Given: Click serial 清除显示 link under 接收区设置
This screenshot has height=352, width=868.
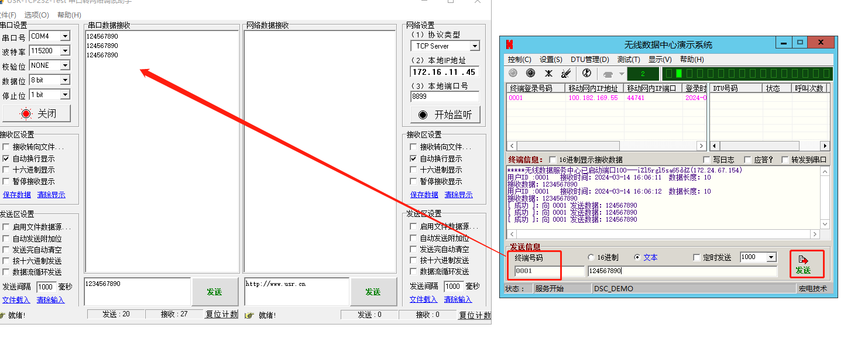Looking at the screenshot, I should 51,195.
